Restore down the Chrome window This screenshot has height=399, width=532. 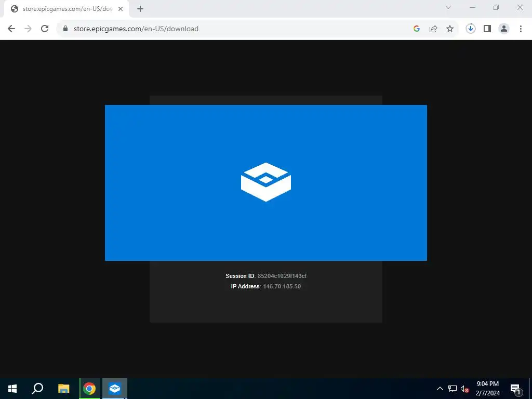coord(496,7)
